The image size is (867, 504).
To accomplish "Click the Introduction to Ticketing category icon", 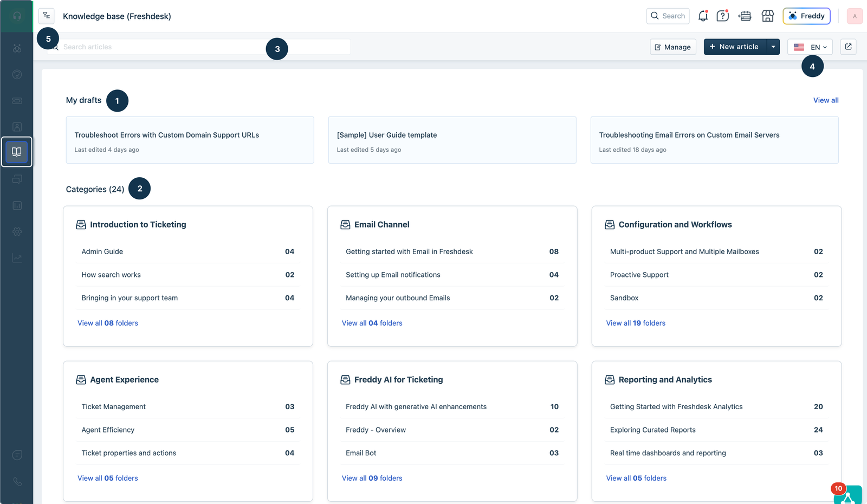I will [81, 225].
